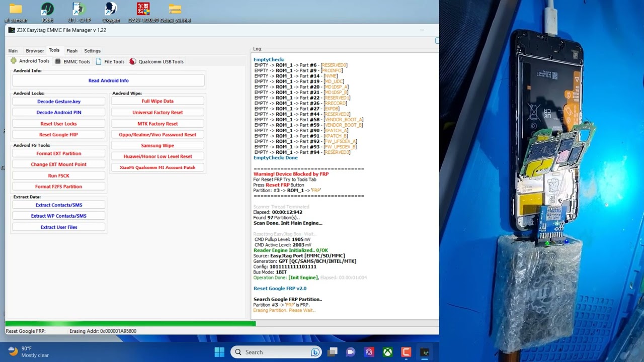
Task: Select the Tools tab
Action: click(54, 50)
